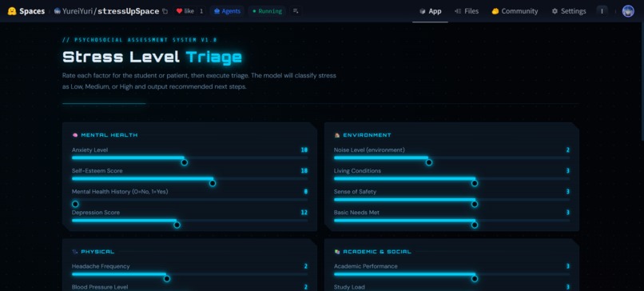Click the page vertical scrollbar
Image resolution: width=644 pixels, height=291 pixels.
(642, 82)
